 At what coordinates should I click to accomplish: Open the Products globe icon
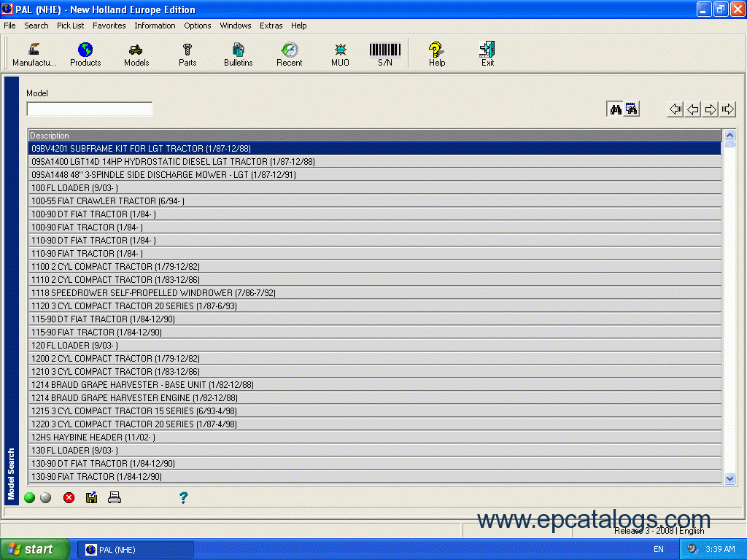click(x=85, y=54)
